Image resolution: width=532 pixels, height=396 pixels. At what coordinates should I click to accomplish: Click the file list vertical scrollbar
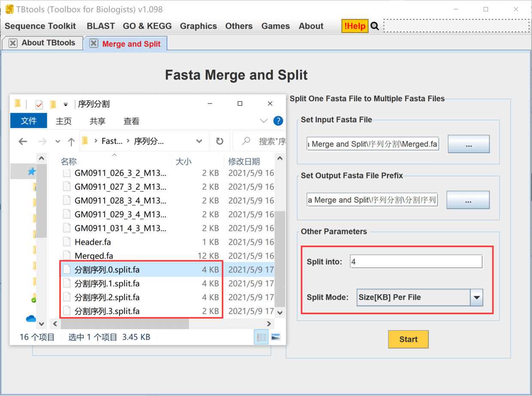(x=280, y=259)
